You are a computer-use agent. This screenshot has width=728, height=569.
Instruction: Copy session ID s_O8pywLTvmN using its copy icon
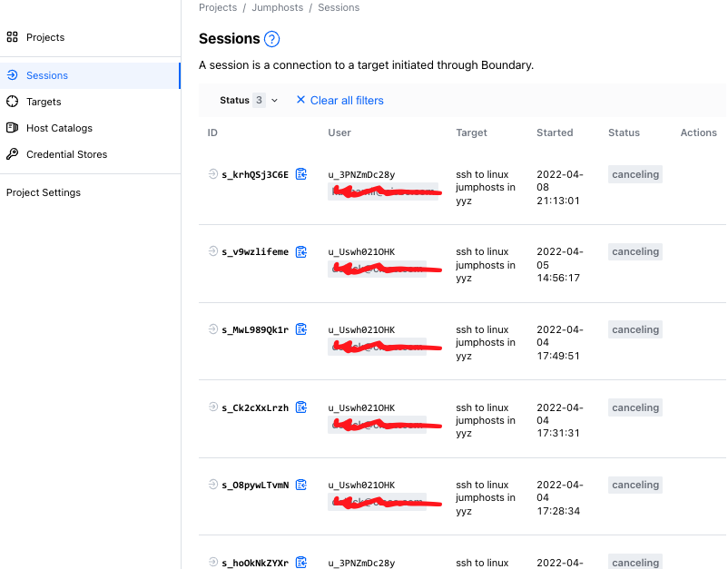coord(300,485)
